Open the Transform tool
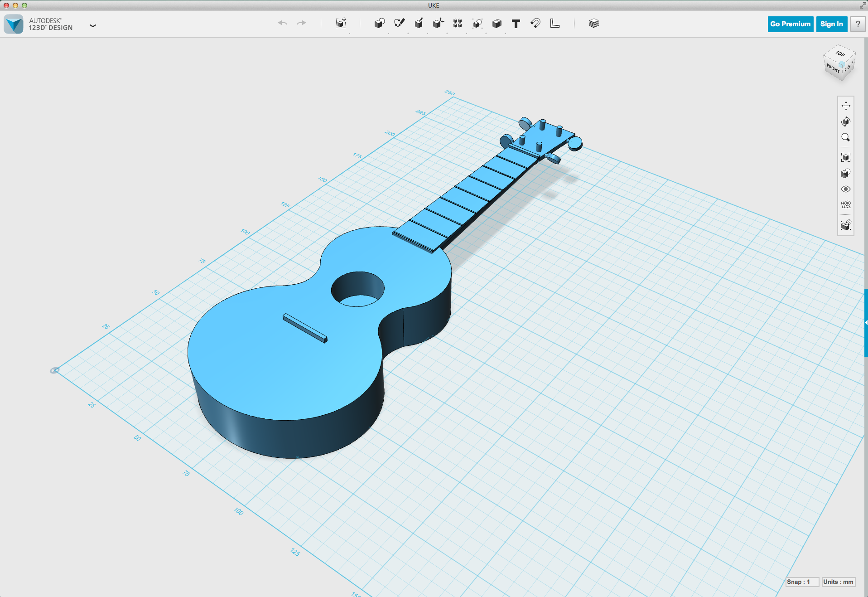This screenshot has height=597, width=868. [x=341, y=24]
